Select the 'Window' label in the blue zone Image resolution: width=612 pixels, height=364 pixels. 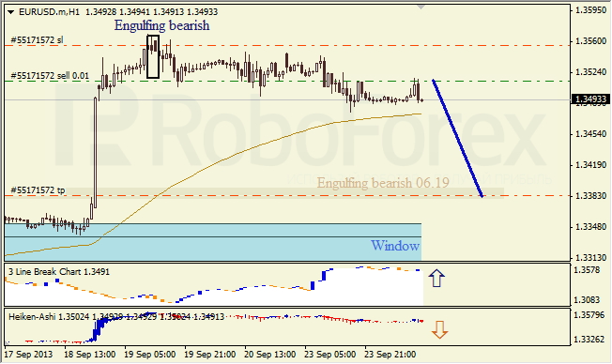(395, 246)
